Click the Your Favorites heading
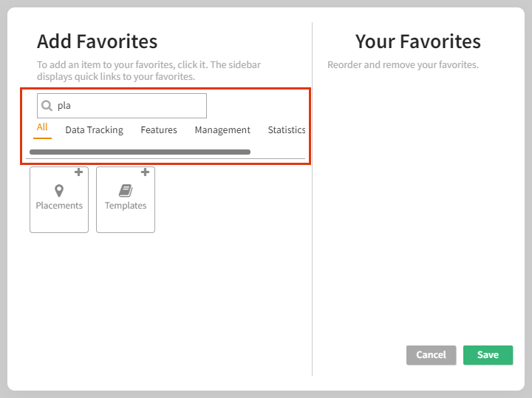Image resolution: width=532 pixels, height=398 pixels. click(x=417, y=41)
